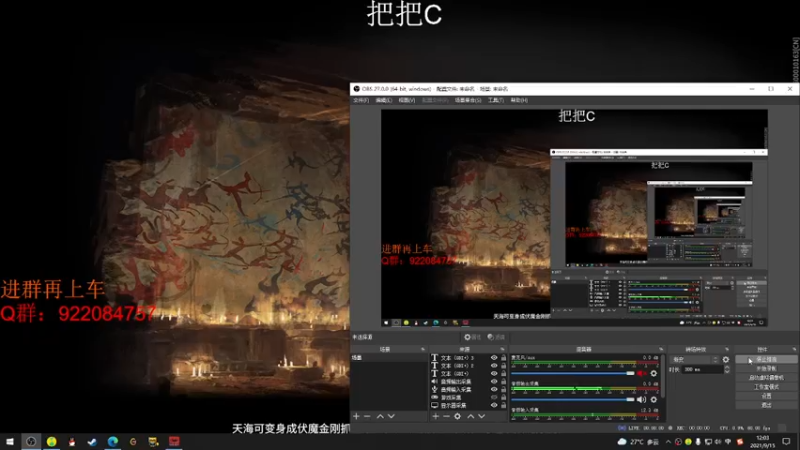
Task: Add a new scene with plus icon in Scenes panel
Action: tap(356, 416)
